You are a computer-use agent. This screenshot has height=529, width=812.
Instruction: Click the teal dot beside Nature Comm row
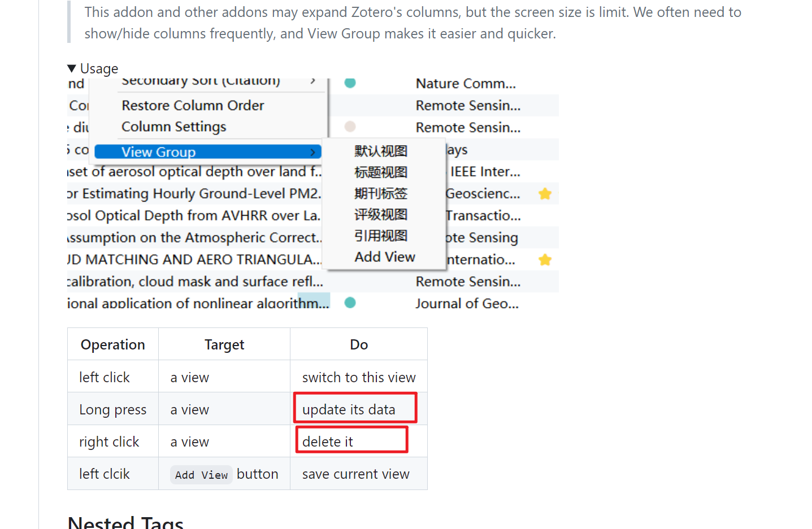[350, 83]
